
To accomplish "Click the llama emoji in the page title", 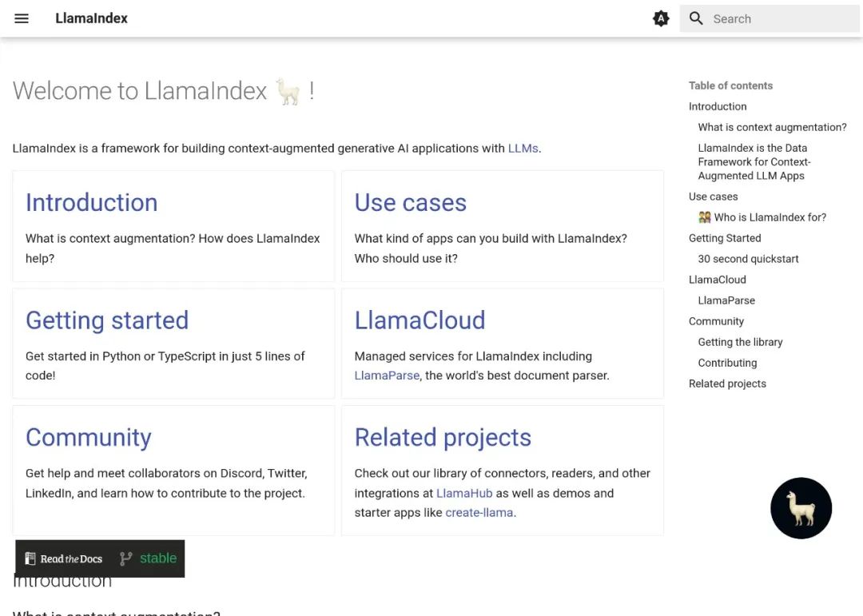I will 288,91.
